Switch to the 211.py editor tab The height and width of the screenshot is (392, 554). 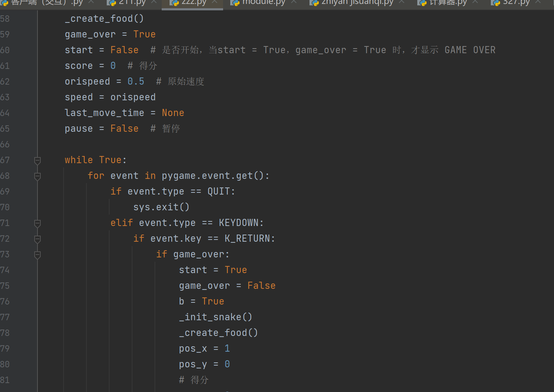point(126,2)
